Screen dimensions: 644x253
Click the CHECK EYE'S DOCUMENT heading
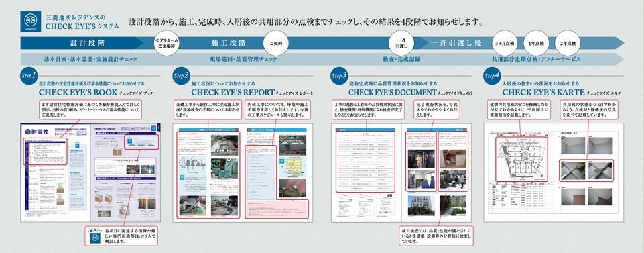tap(392, 93)
